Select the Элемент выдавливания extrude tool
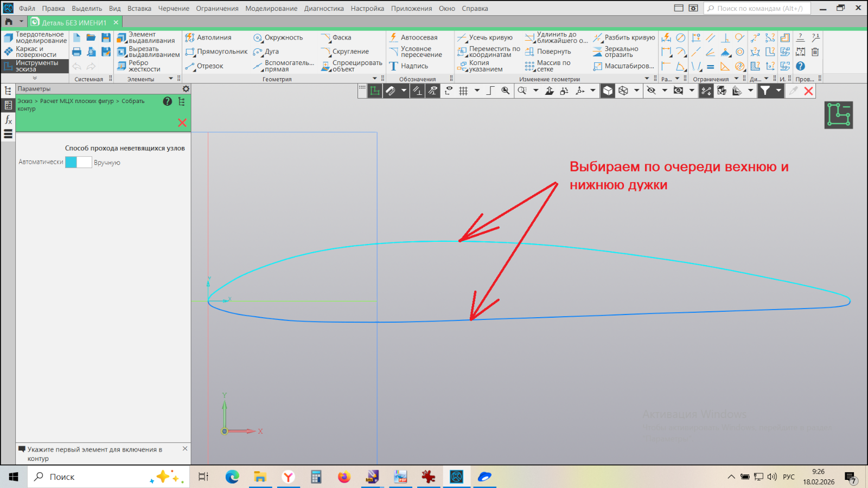 pos(146,37)
